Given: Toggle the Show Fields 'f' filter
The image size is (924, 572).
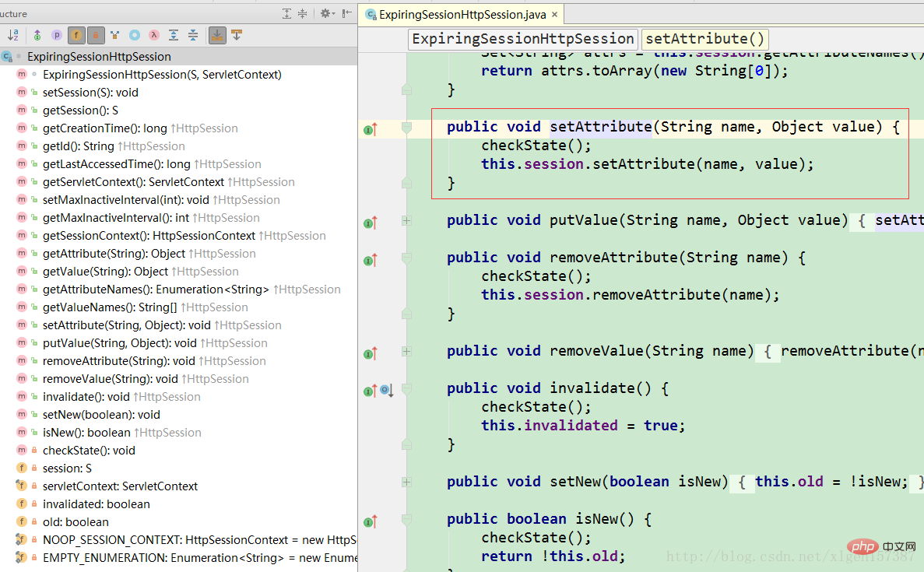Looking at the screenshot, I should (x=76, y=35).
